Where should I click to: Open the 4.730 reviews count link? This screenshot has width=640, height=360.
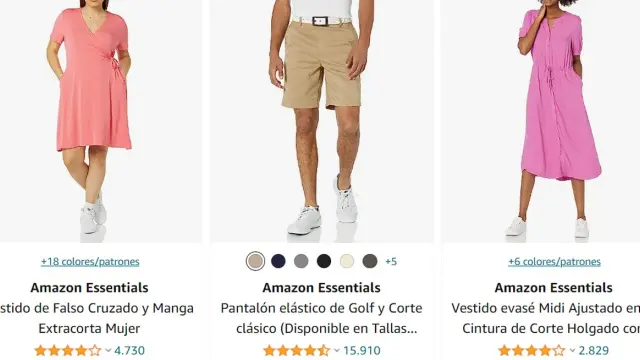[129, 351]
